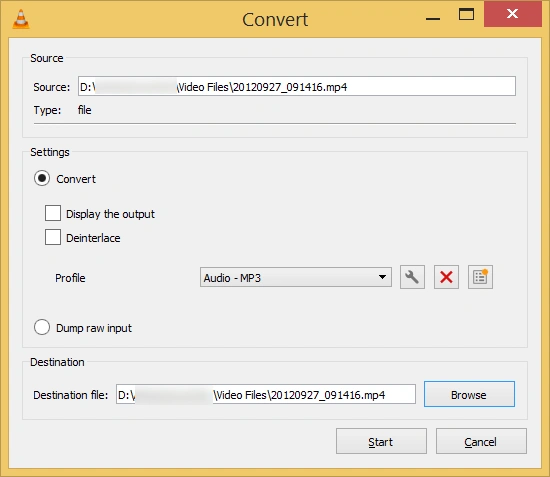Viewport: 550px width, 477px height.
Task: Minimize the Convert window
Action: 433,15
